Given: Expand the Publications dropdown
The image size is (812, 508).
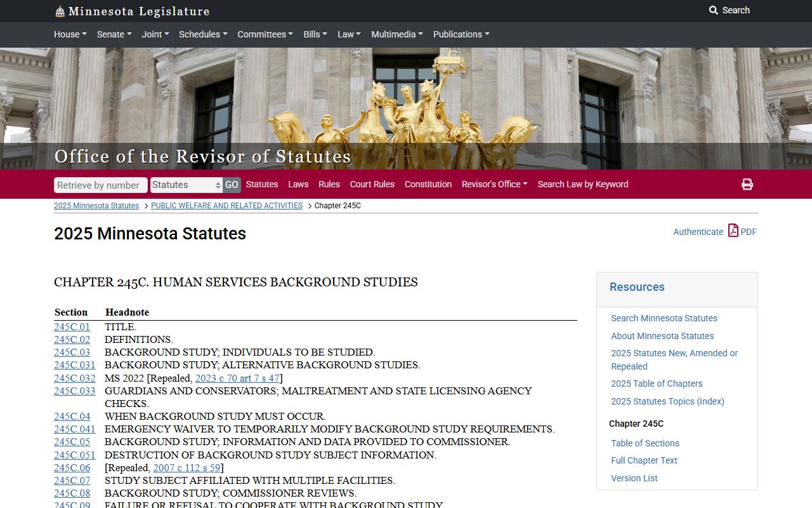Looking at the screenshot, I should tap(461, 34).
